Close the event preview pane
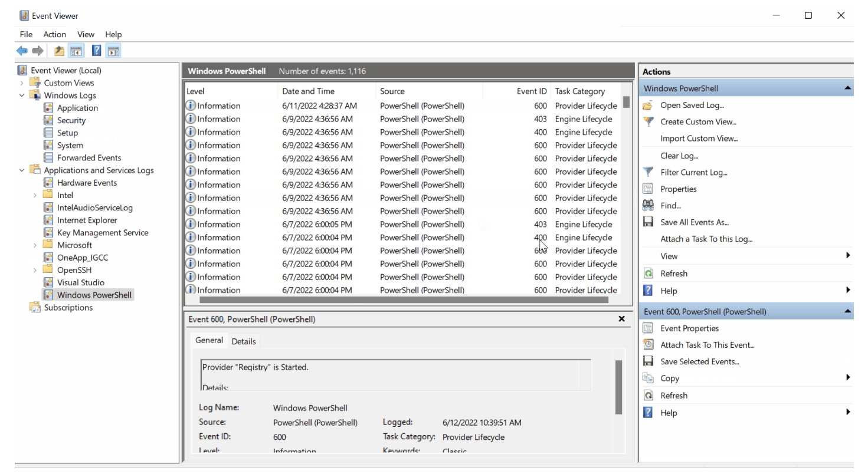 [621, 319]
